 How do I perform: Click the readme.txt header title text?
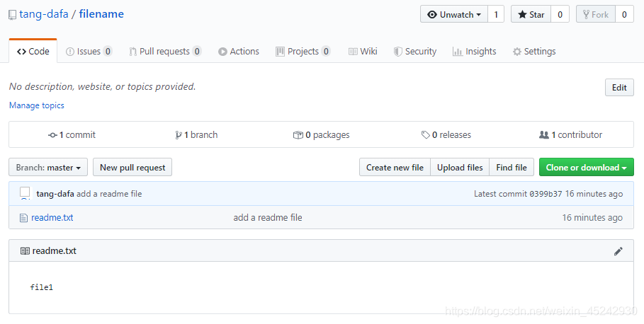tap(55, 251)
